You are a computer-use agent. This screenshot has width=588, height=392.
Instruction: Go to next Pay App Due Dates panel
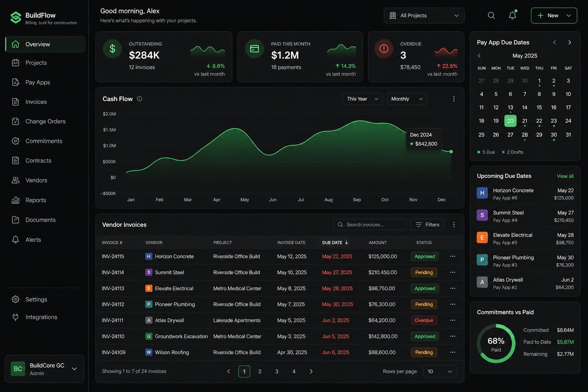[x=570, y=42]
